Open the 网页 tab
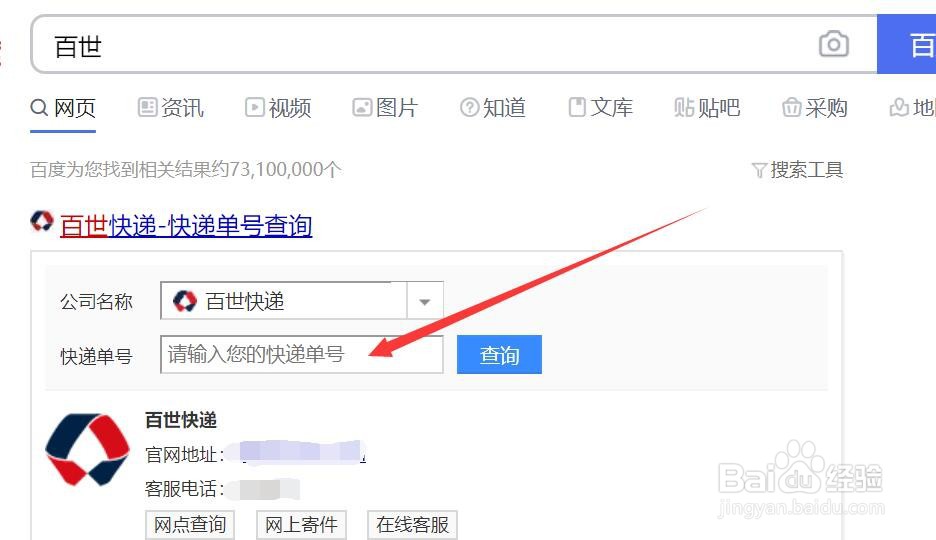Image resolution: width=936 pixels, height=540 pixels. click(63, 108)
